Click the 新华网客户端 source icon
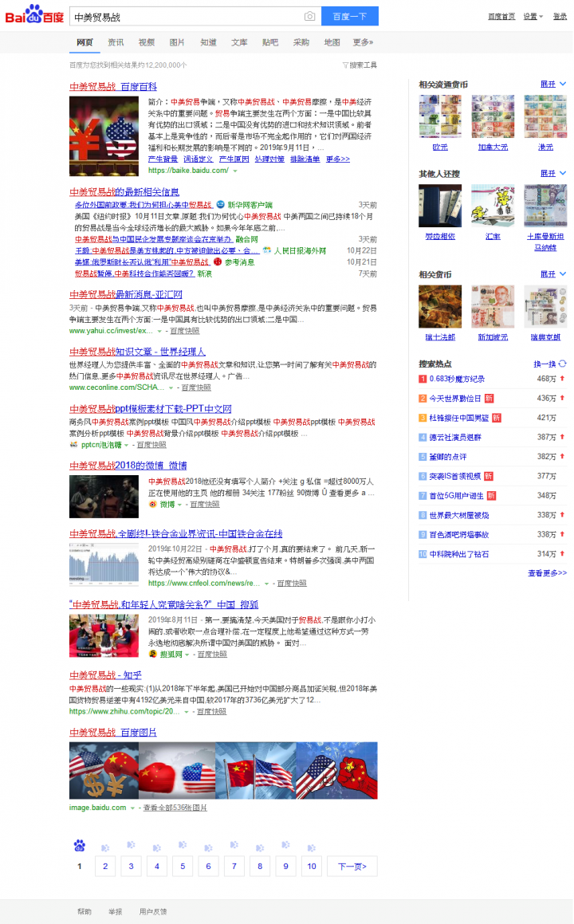The image size is (574, 924). click(x=220, y=204)
